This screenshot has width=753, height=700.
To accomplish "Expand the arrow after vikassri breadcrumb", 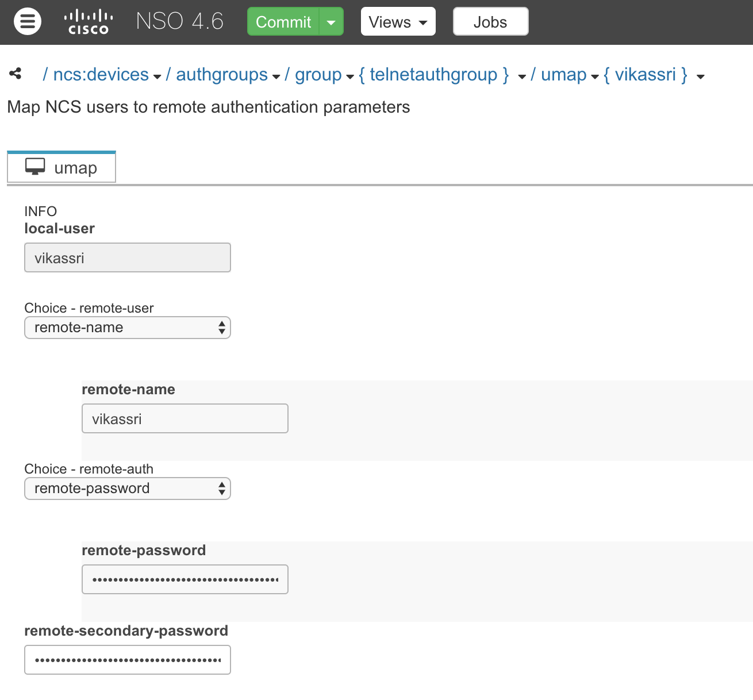I will 700,76.
